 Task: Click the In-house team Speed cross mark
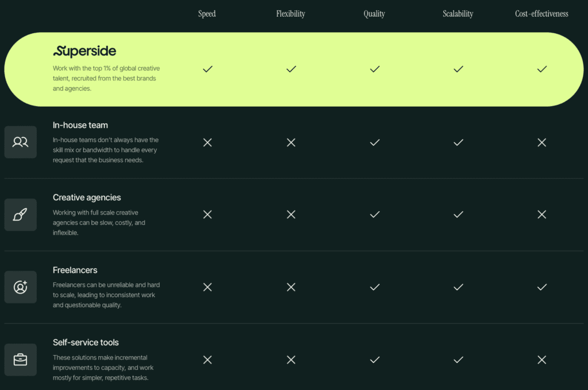coord(207,142)
